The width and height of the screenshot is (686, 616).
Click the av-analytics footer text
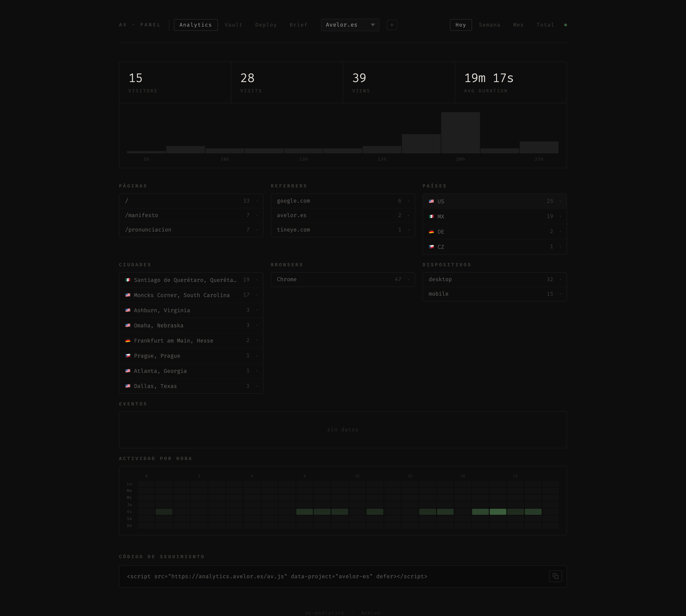tap(325, 613)
